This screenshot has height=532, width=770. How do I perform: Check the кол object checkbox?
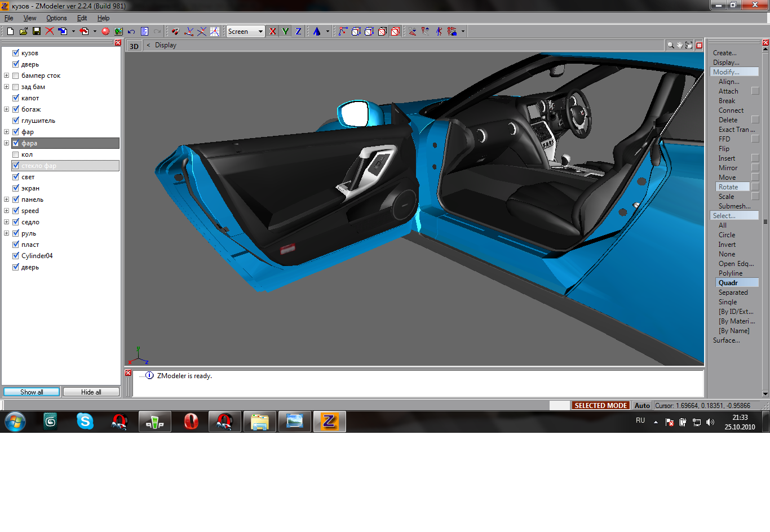point(16,154)
